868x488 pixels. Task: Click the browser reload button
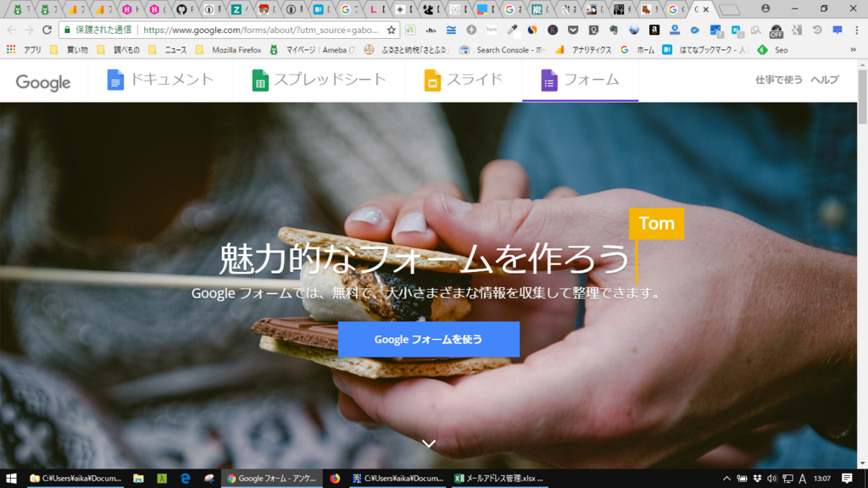click(x=47, y=30)
